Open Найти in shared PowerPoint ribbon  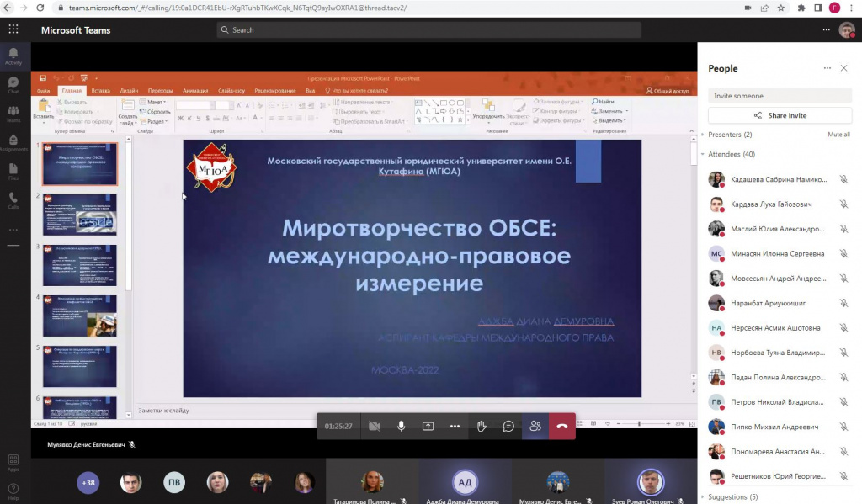[x=603, y=102]
